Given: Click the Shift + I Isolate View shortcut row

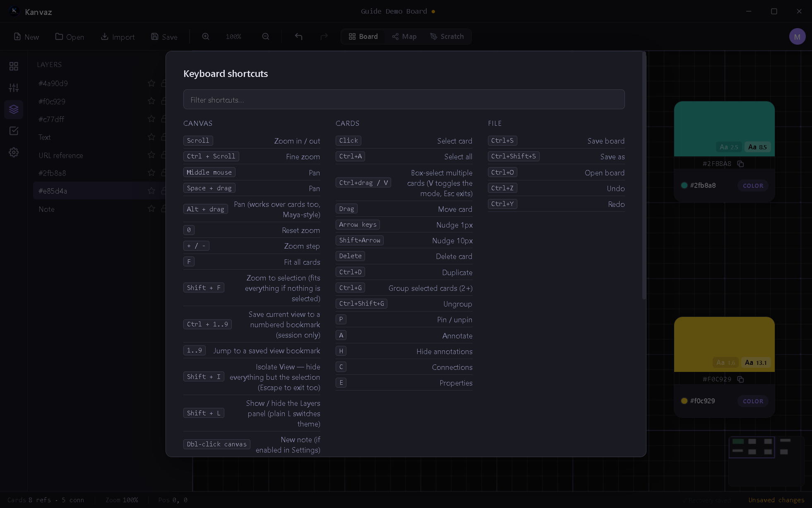Looking at the screenshot, I should coord(252,377).
